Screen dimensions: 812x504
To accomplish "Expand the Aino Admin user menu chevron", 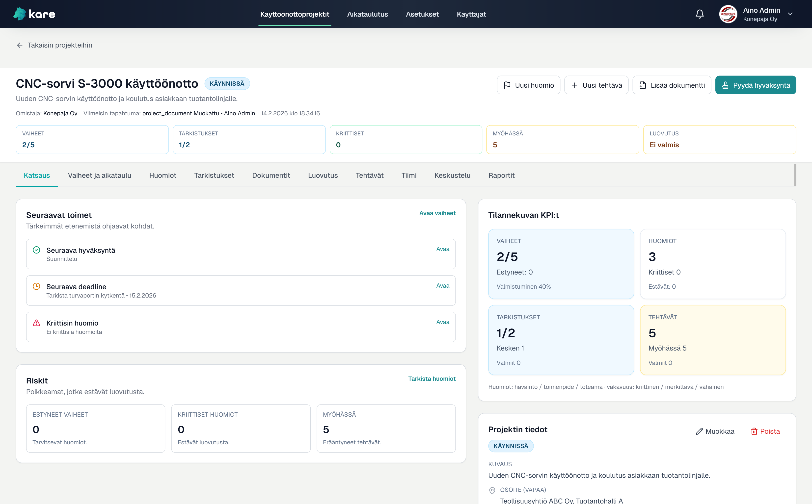I will (790, 14).
